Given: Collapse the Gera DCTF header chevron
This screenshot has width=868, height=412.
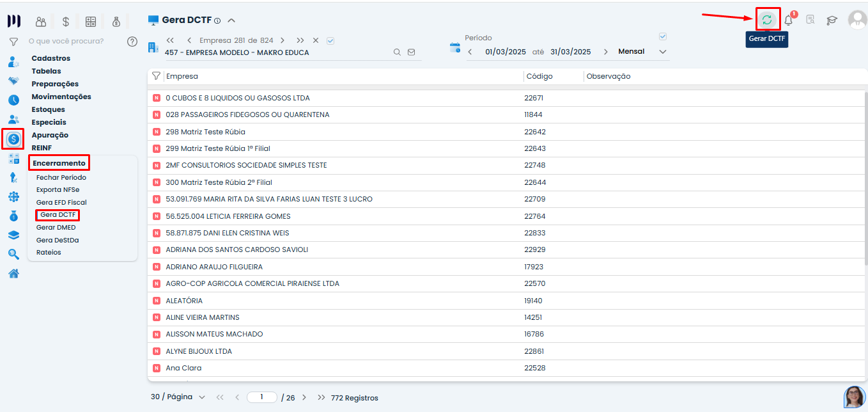Looking at the screenshot, I should [x=231, y=20].
